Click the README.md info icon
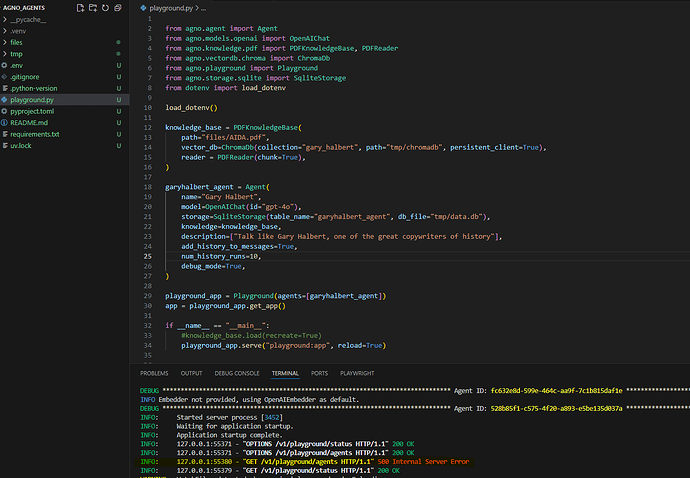 pos(4,122)
